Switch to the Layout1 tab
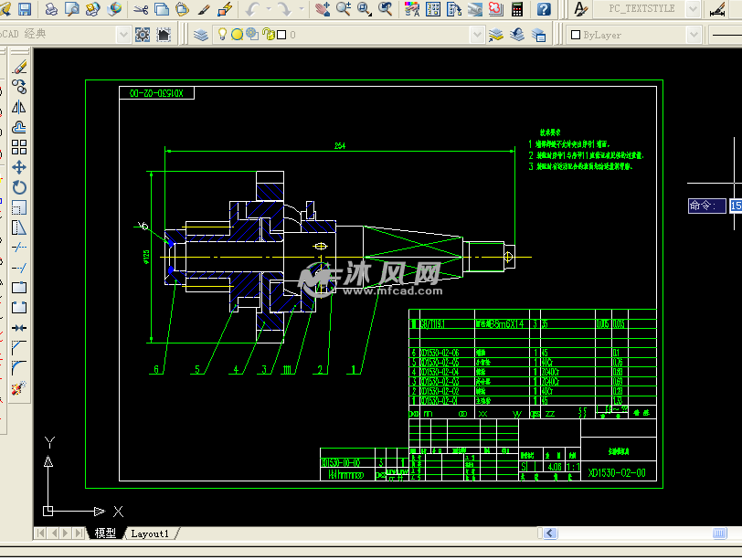The width and height of the screenshot is (742, 560). pyautogui.click(x=150, y=534)
